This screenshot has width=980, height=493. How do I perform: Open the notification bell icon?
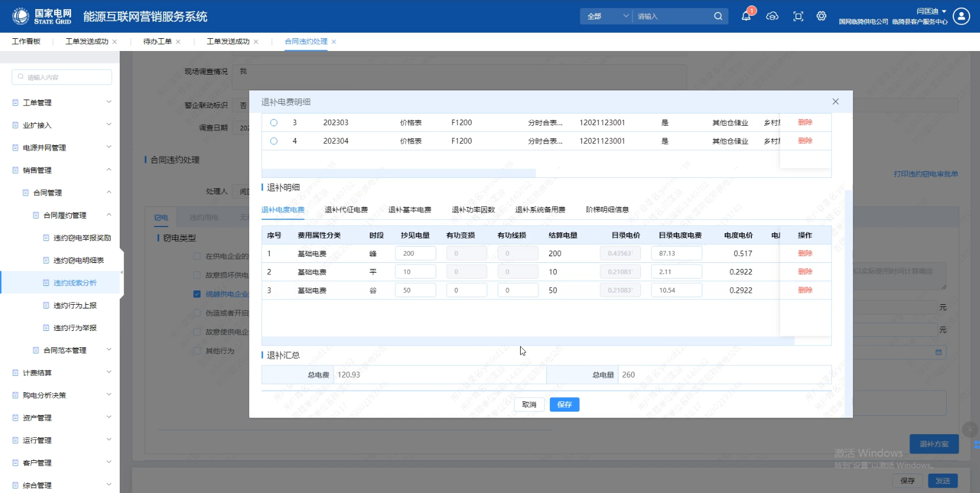point(746,16)
